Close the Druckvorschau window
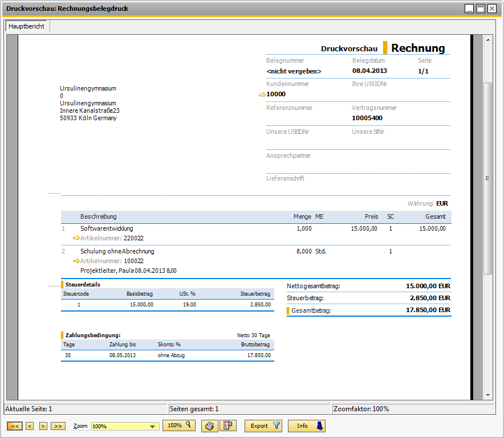 492,9
